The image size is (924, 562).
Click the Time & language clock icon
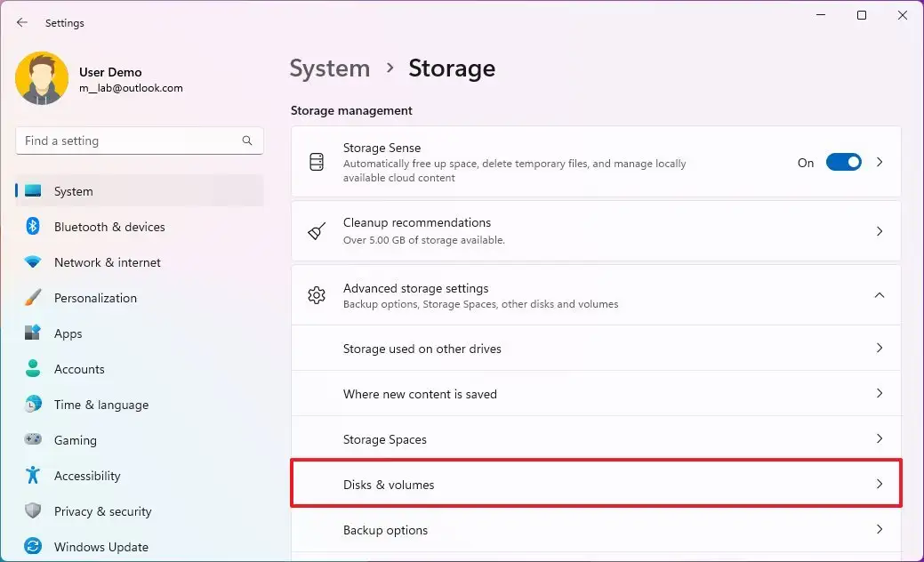32,405
